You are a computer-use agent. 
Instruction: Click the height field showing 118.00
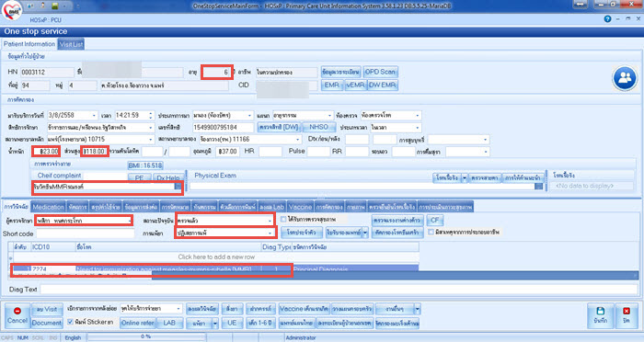point(95,152)
